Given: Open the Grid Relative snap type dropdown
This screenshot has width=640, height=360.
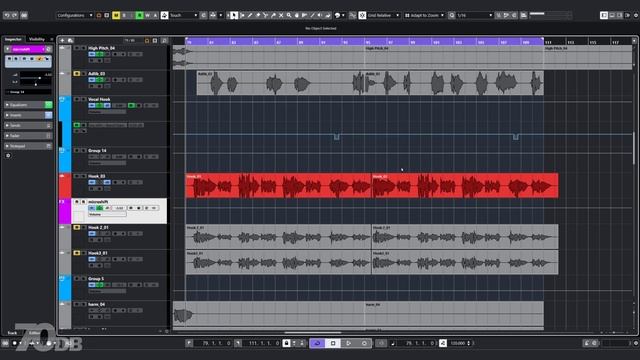Looking at the screenshot, I should (383, 15).
